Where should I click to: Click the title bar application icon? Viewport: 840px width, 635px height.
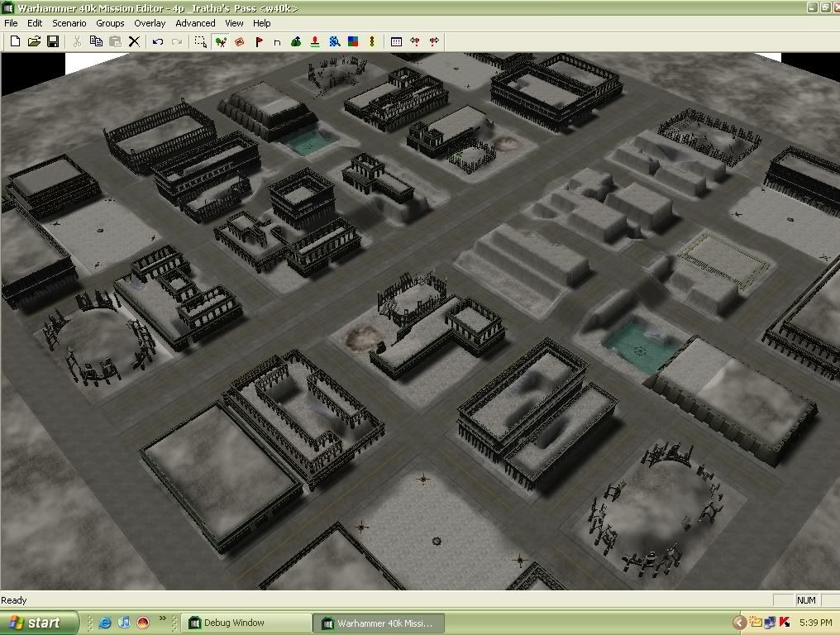7,7
